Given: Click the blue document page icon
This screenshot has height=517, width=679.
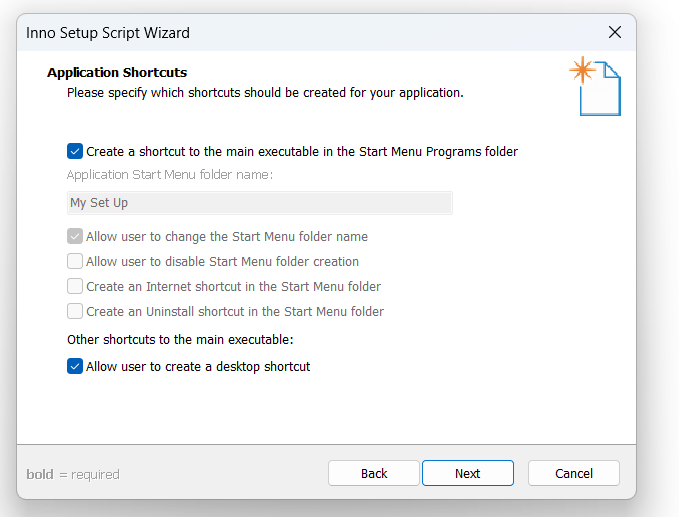Looking at the screenshot, I should [601, 89].
